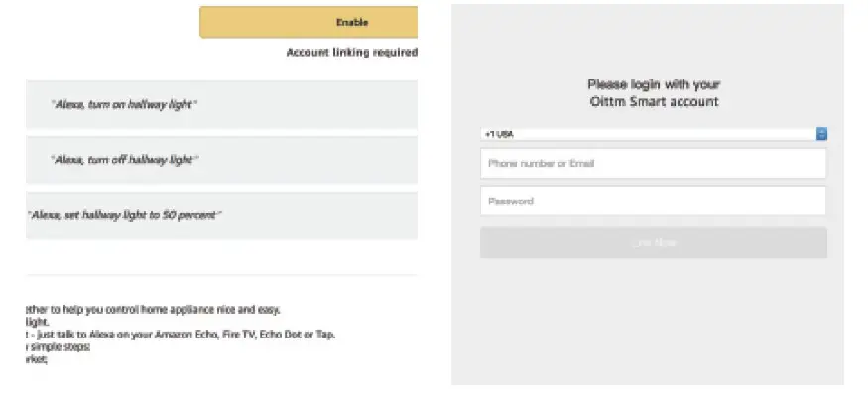Image resolution: width=868 pixels, height=406 pixels.
Task: Click the blue dropdown arrow icon
Action: [821, 134]
